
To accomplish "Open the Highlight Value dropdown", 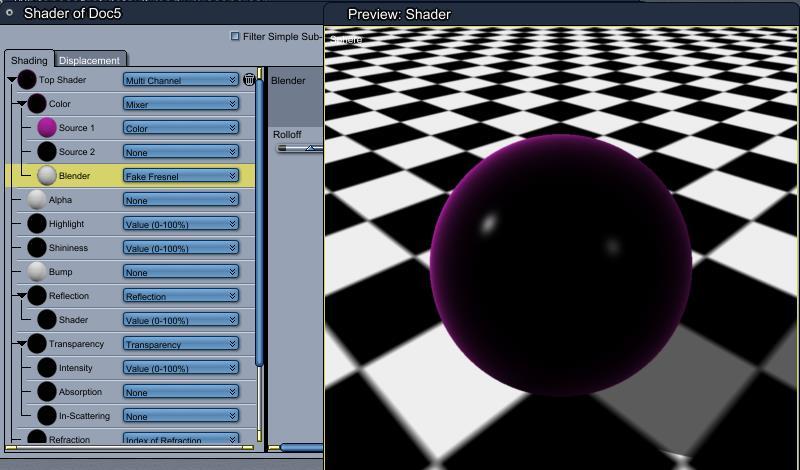I will click(x=181, y=224).
